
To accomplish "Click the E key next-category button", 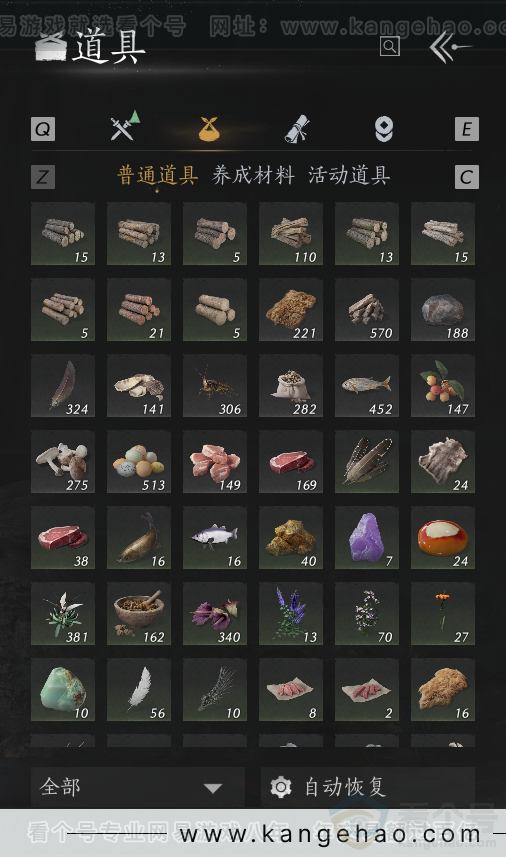I will click(467, 129).
